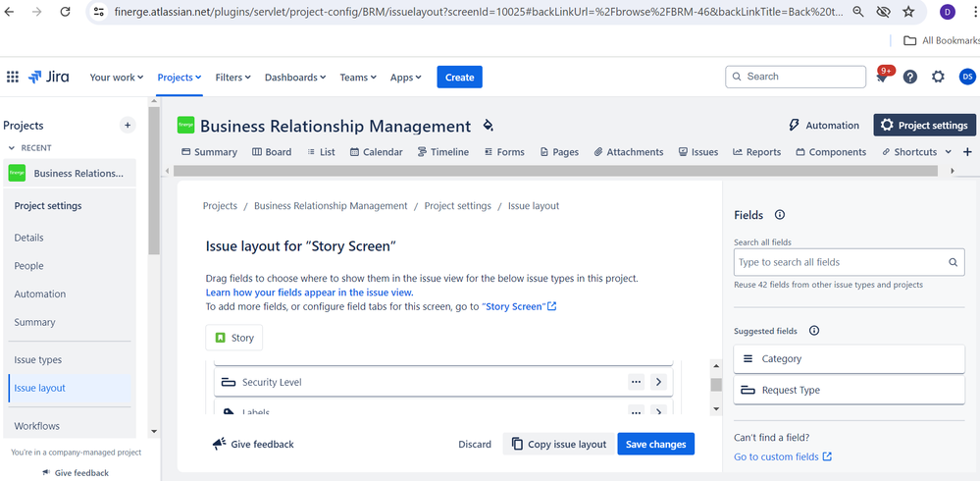Image resolution: width=980 pixels, height=481 pixels.
Task: Open the Reports tab
Action: click(757, 152)
